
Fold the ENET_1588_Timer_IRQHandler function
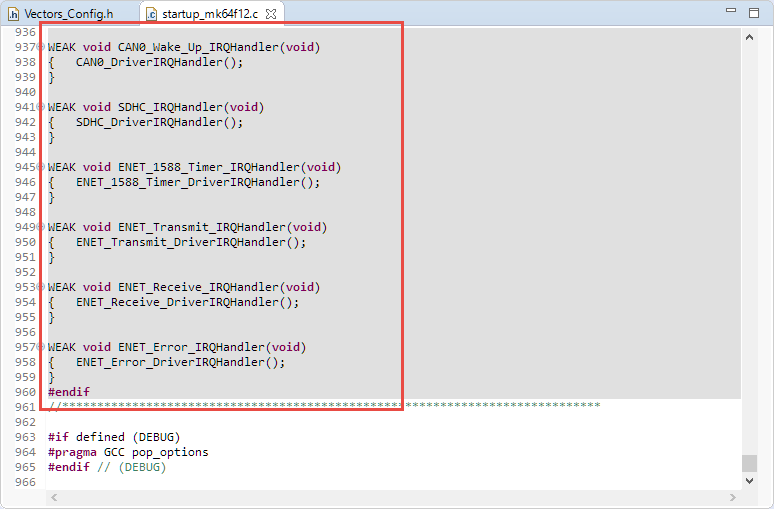pyautogui.click(x=41, y=167)
